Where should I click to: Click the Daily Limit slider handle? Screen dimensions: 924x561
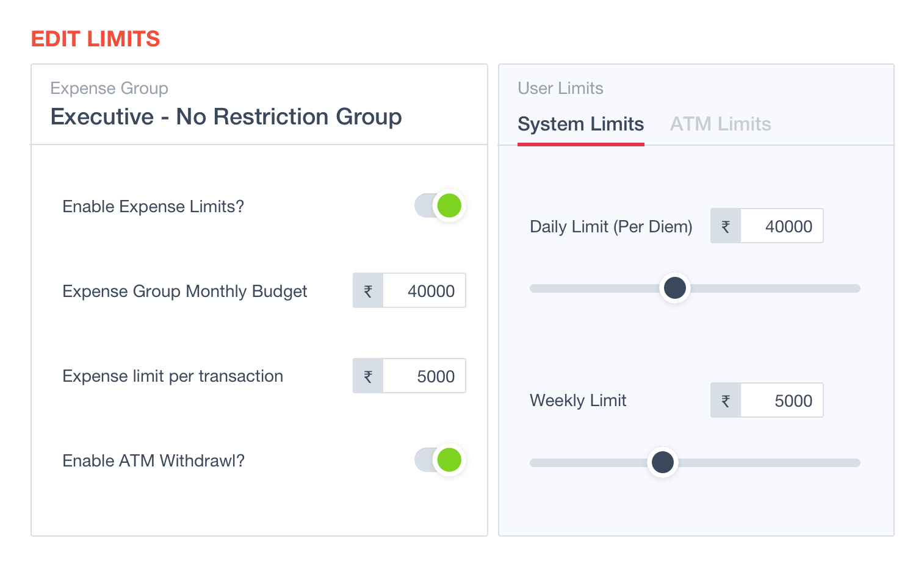(x=675, y=288)
